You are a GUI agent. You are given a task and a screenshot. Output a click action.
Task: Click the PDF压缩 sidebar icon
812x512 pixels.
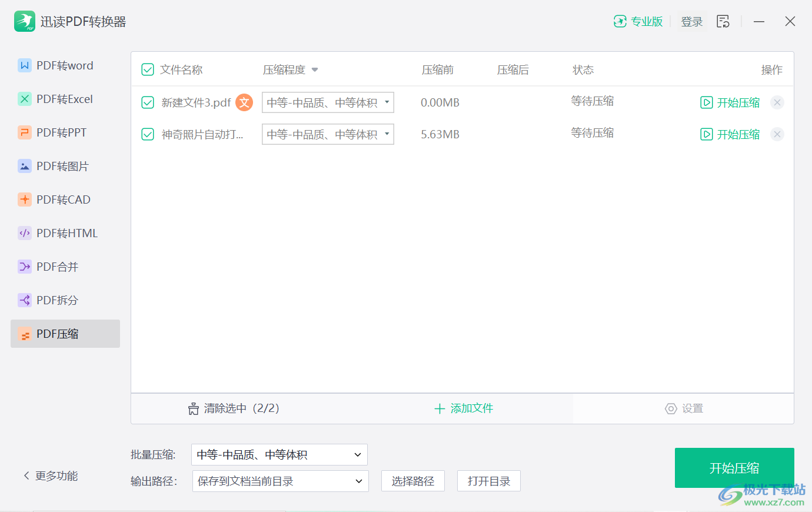tap(25, 334)
